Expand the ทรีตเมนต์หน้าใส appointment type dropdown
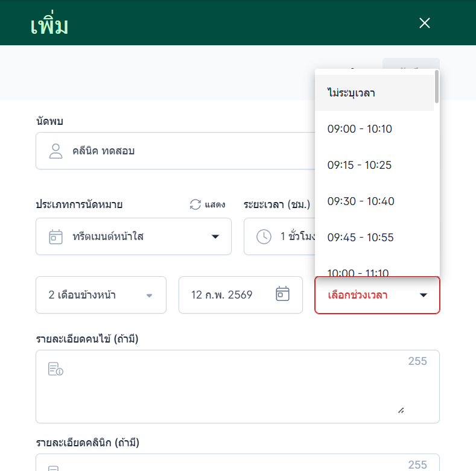The height and width of the screenshot is (471, 476). (215, 236)
